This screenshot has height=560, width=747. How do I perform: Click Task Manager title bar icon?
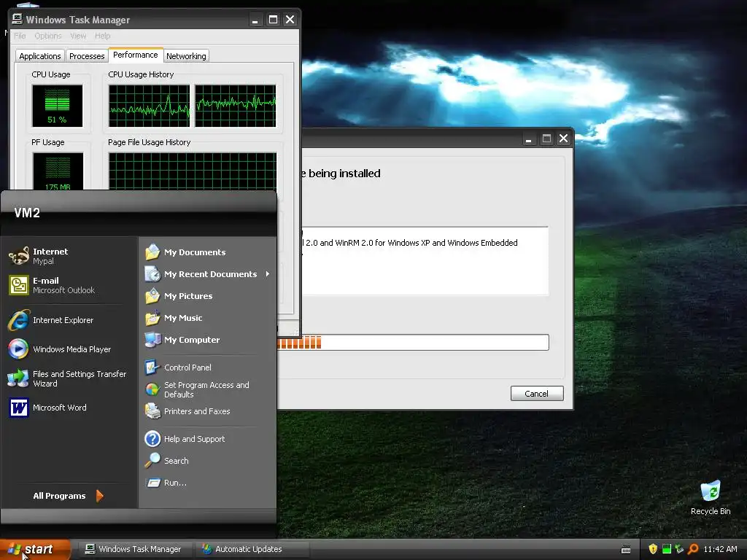click(18, 19)
